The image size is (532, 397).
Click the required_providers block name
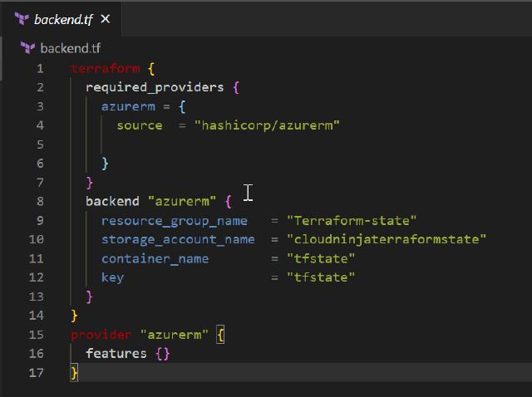(x=155, y=87)
